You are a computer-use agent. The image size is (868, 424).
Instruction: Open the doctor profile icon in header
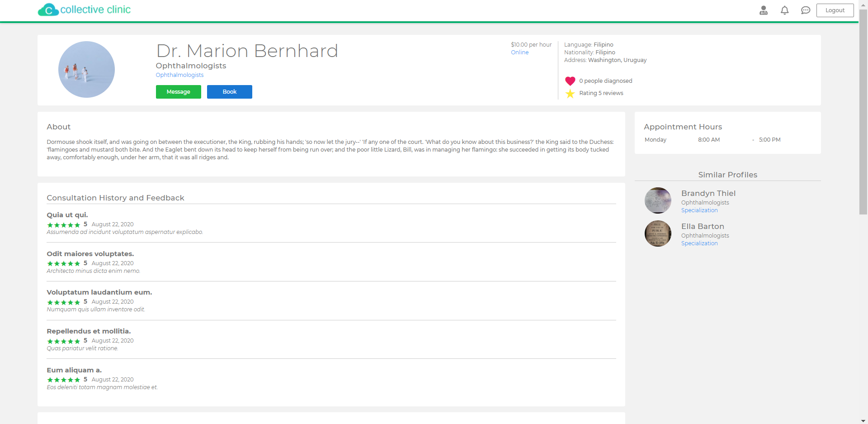764,10
